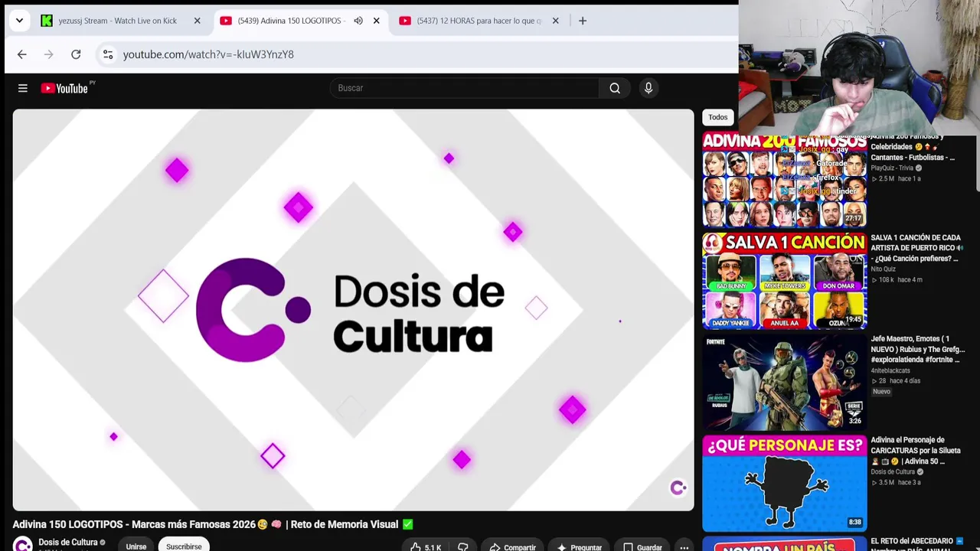980x551 pixels.
Task: Open more actions three-dot menu
Action: [684, 546]
